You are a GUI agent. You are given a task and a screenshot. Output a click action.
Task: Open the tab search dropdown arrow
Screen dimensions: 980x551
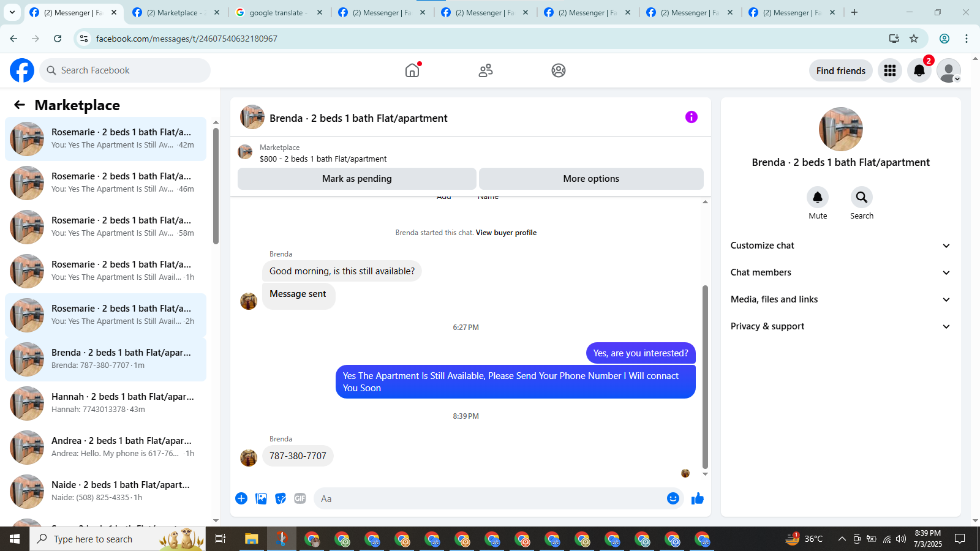(x=12, y=12)
